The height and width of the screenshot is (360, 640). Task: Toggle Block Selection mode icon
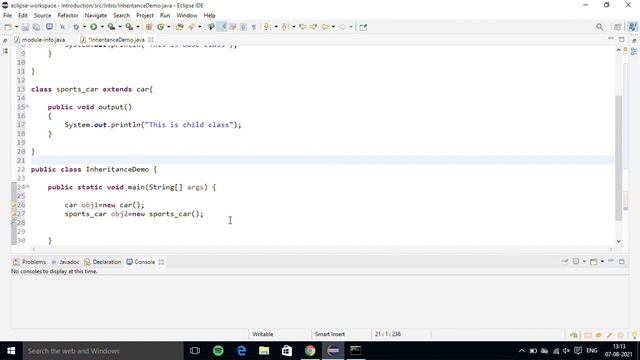pyautogui.click(x=243, y=27)
